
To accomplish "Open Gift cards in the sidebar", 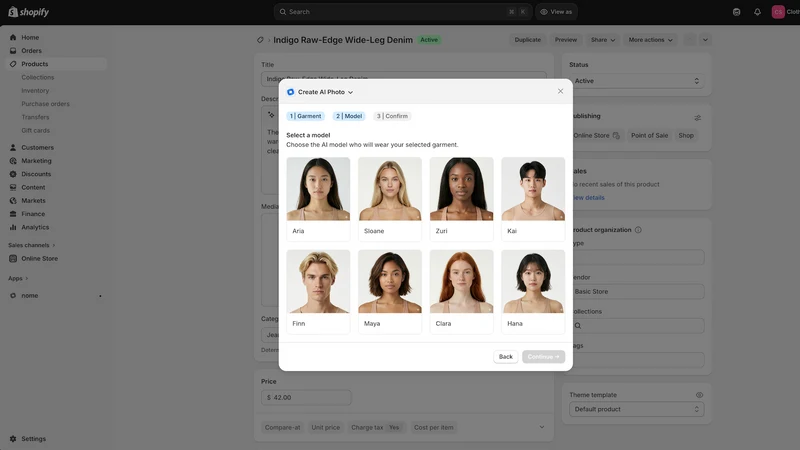I will click(x=36, y=131).
